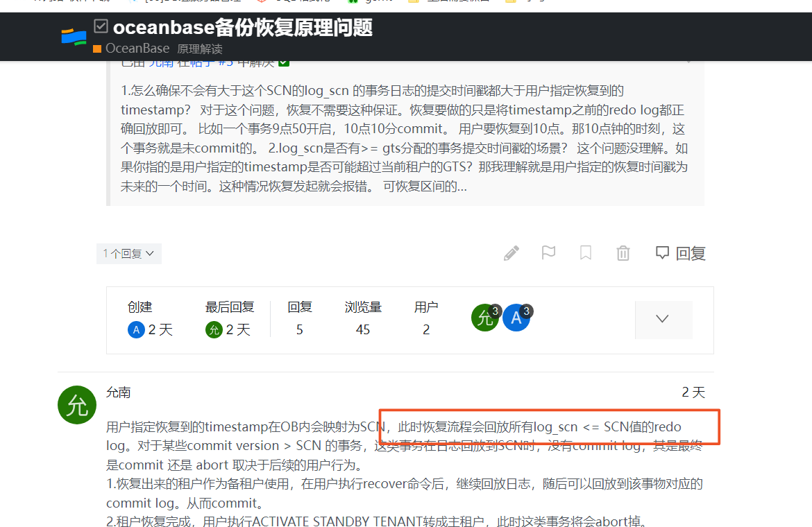Delete the post with trash icon

[x=623, y=253]
